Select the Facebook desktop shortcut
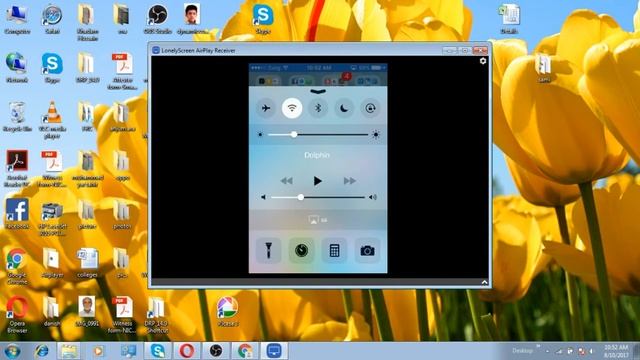The image size is (640, 360). (x=17, y=214)
